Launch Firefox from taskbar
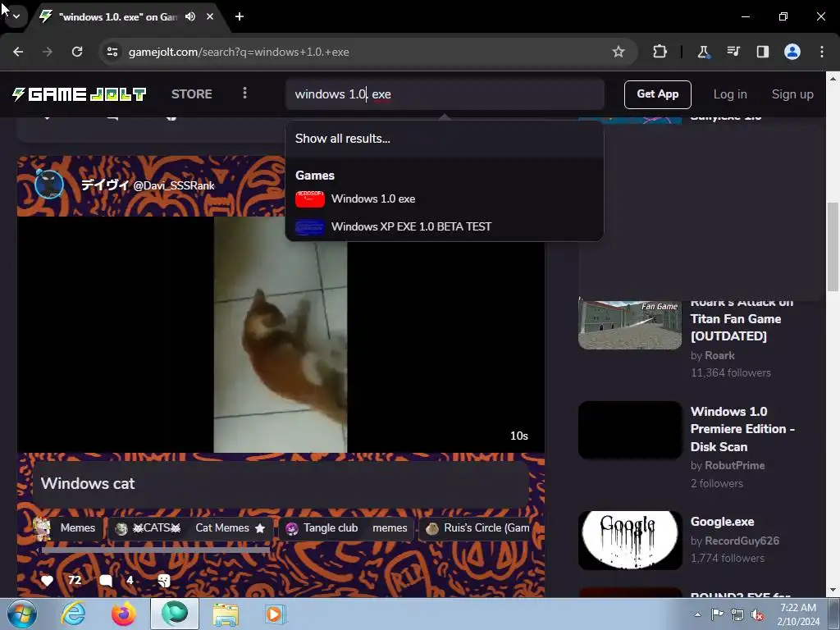Image resolution: width=840 pixels, height=630 pixels. [x=124, y=614]
